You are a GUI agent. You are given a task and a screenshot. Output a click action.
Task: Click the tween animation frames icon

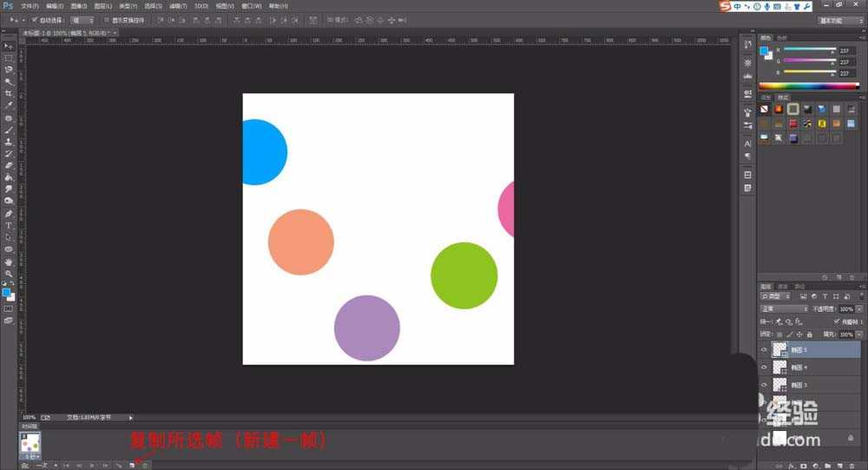(x=118, y=466)
